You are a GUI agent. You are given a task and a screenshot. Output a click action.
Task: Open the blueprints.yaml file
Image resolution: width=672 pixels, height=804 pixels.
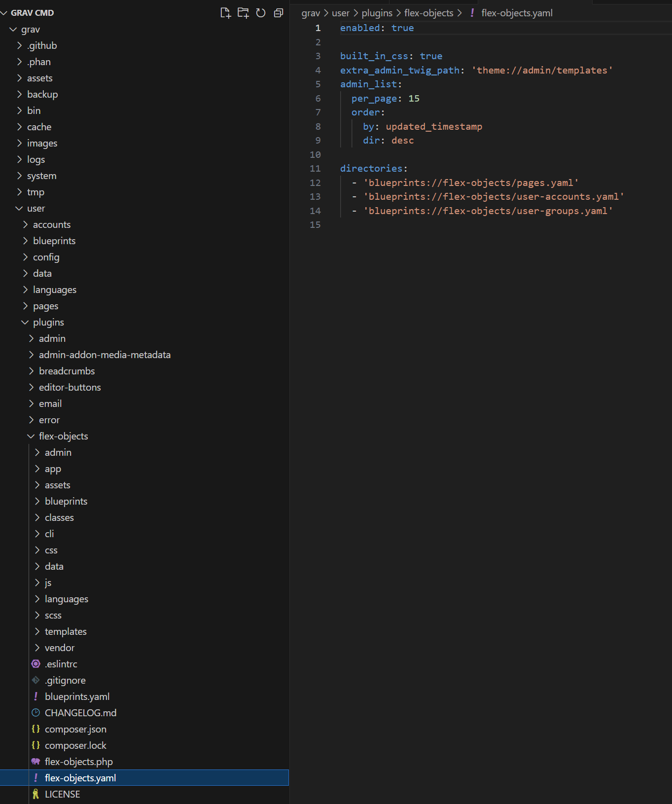pos(77,696)
